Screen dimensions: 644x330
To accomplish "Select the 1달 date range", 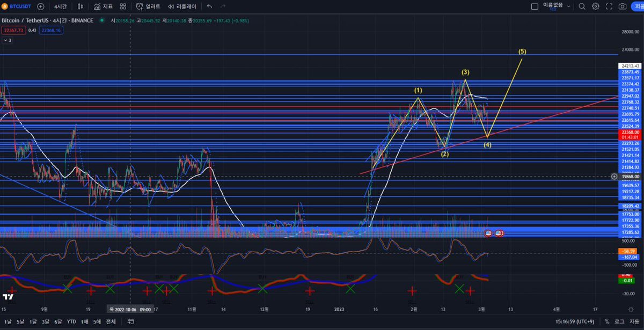I will click(33, 322).
